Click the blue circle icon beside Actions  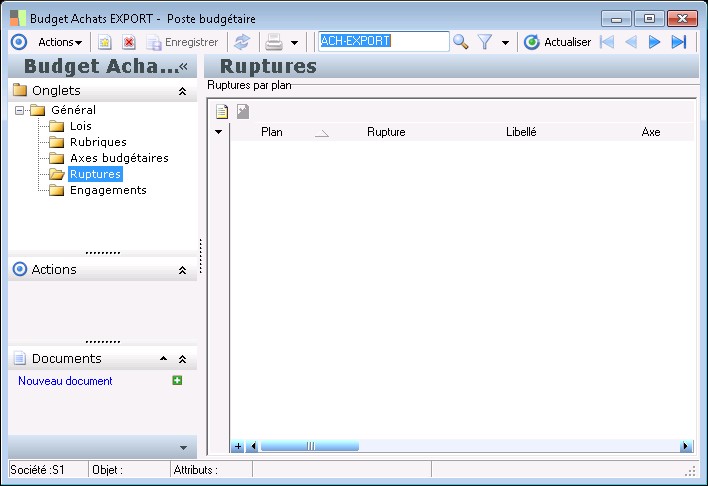coord(19,42)
